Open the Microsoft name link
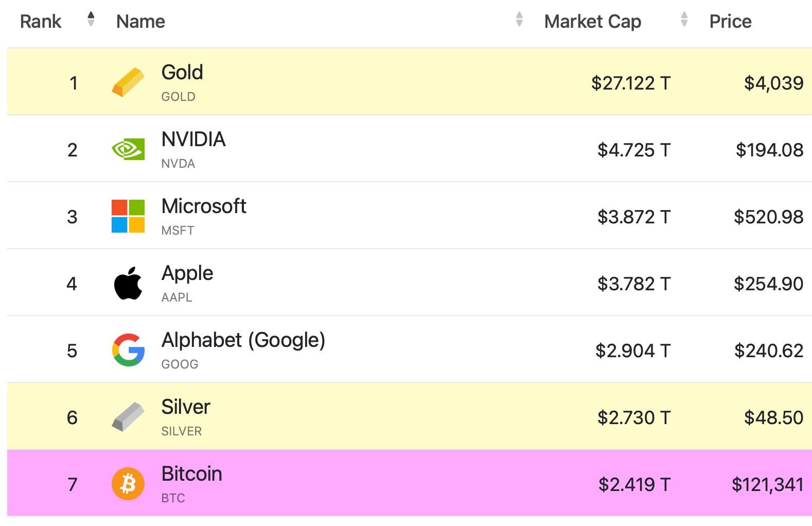 [204, 206]
